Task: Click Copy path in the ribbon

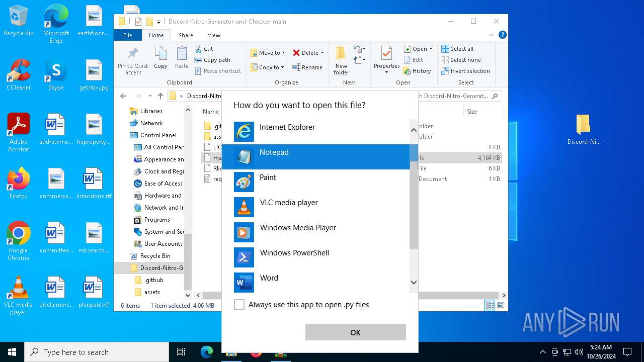Action: click(x=212, y=60)
